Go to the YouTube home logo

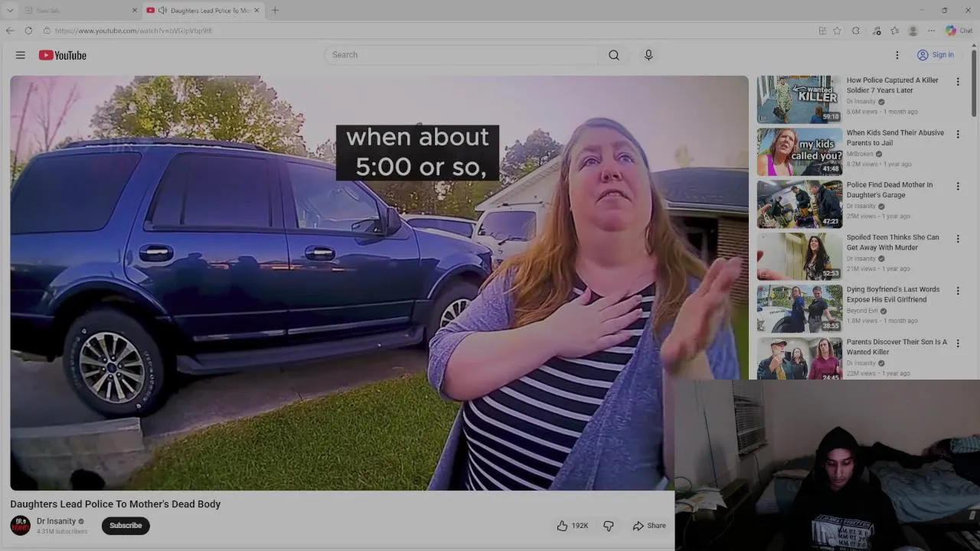point(63,55)
